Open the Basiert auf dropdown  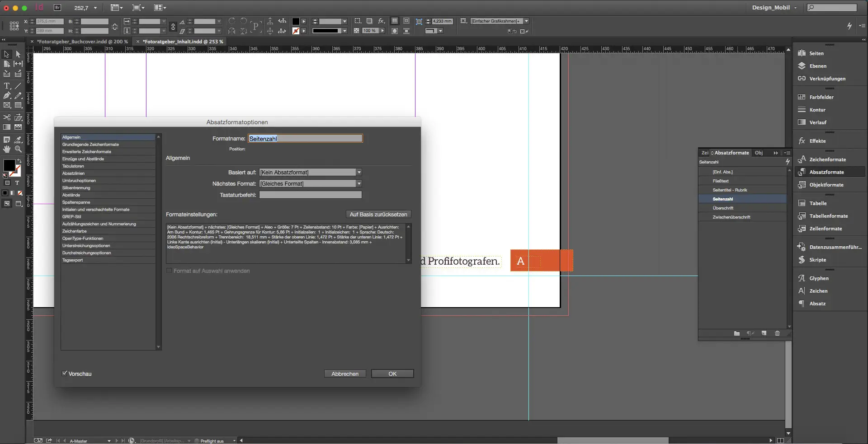359,172
